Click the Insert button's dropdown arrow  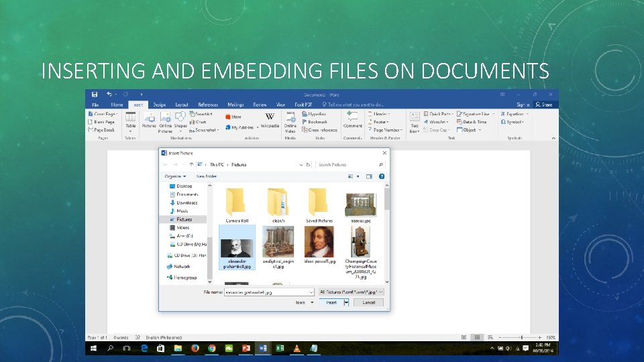[346, 302]
